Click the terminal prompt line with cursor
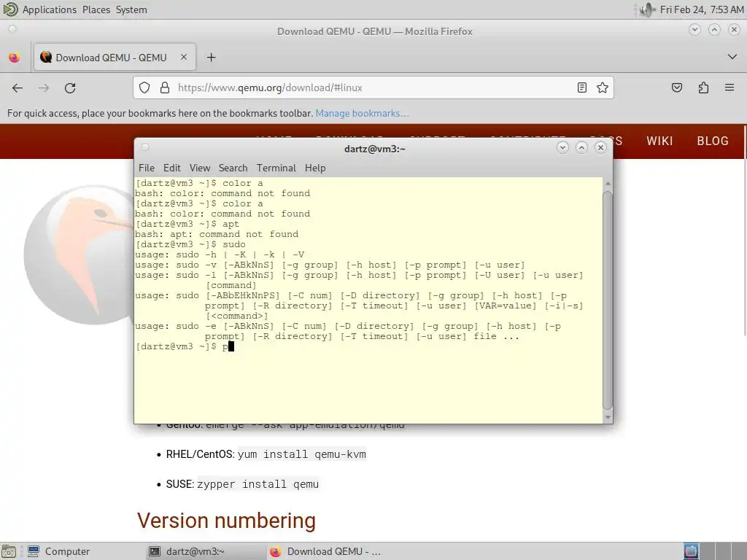 185,346
